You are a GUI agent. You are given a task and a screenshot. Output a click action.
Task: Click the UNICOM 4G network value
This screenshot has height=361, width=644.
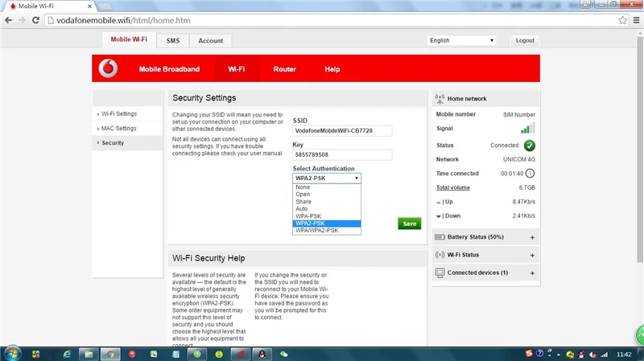[x=519, y=159]
